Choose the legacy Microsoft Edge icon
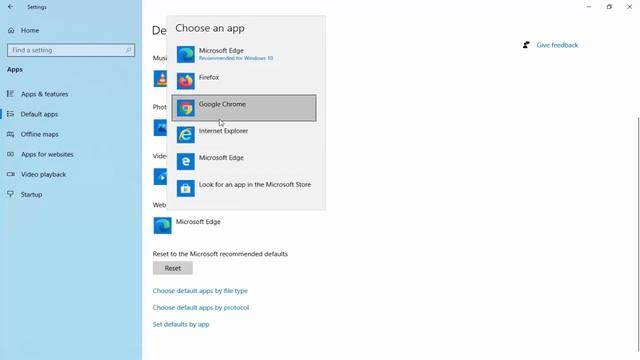 (x=185, y=161)
